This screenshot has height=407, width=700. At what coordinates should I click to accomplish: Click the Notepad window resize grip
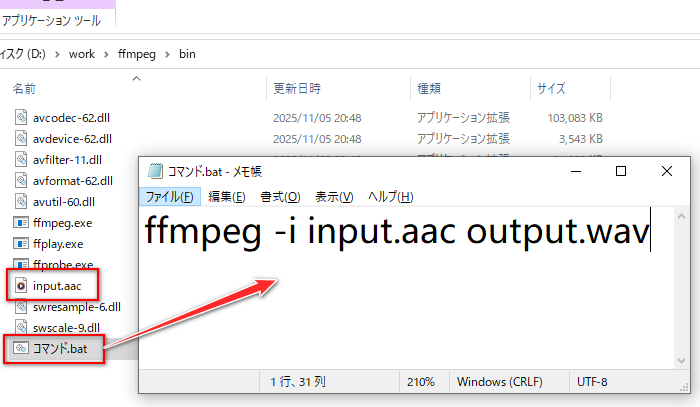click(684, 387)
